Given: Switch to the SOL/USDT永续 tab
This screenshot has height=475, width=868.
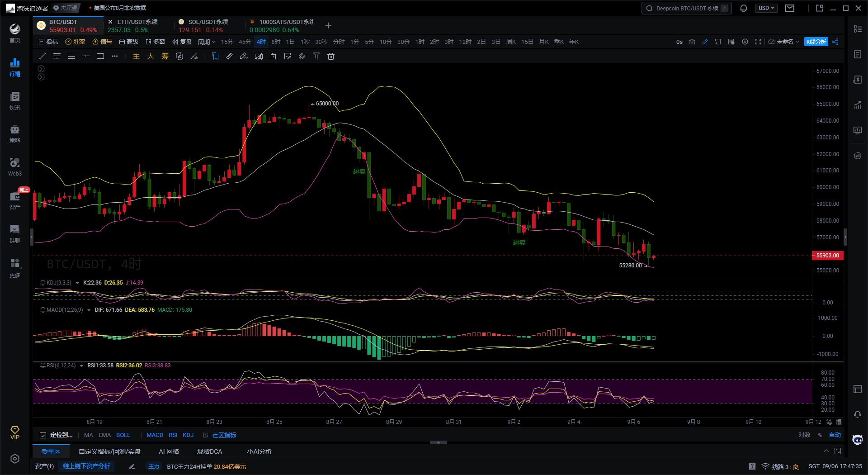Looking at the screenshot, I should (x=208, y=26).
